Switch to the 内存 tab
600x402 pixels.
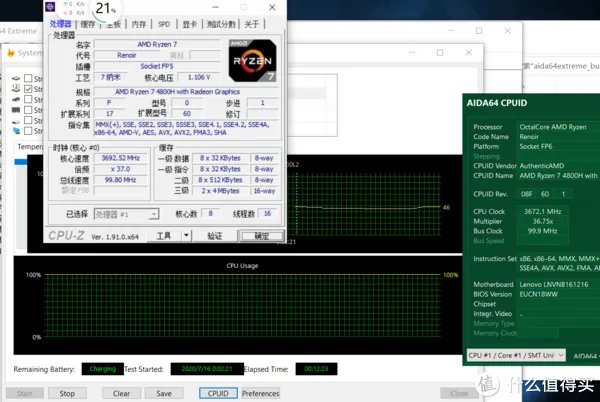point(139,24)
